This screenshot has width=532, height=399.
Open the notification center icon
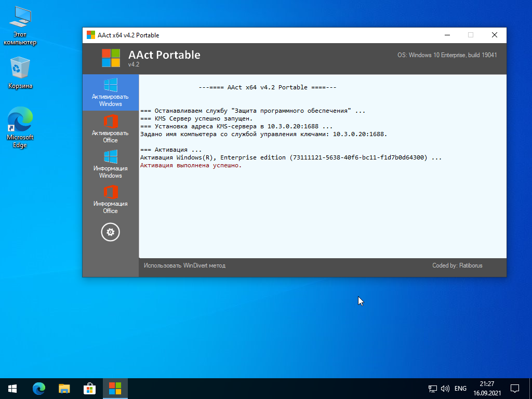515,388
